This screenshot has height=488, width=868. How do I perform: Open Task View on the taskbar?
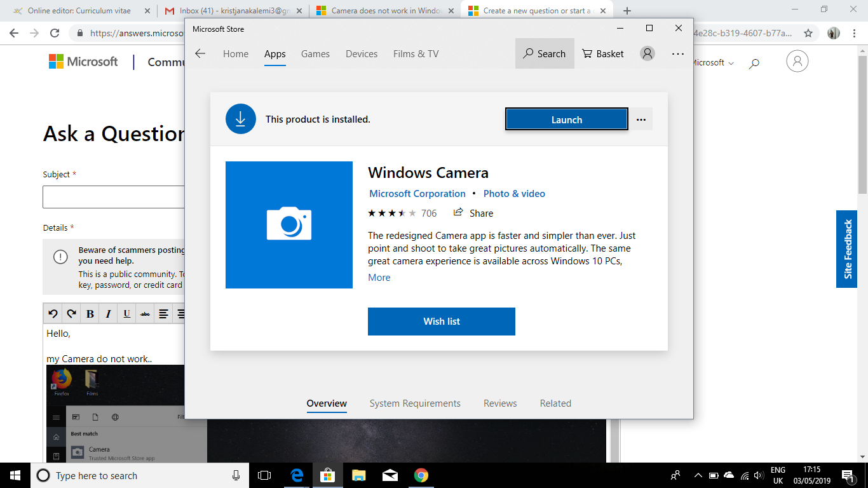(x=264, y=475)
